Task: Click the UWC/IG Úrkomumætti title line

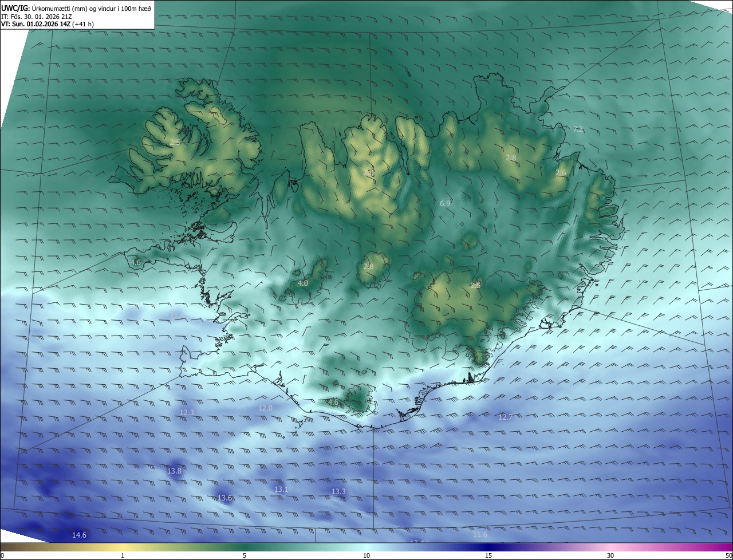Action: click(x=77, y=8)
